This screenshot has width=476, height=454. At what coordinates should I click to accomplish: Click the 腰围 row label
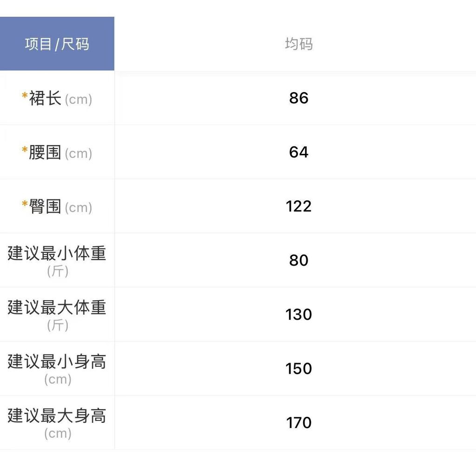(x=46, y=152)
